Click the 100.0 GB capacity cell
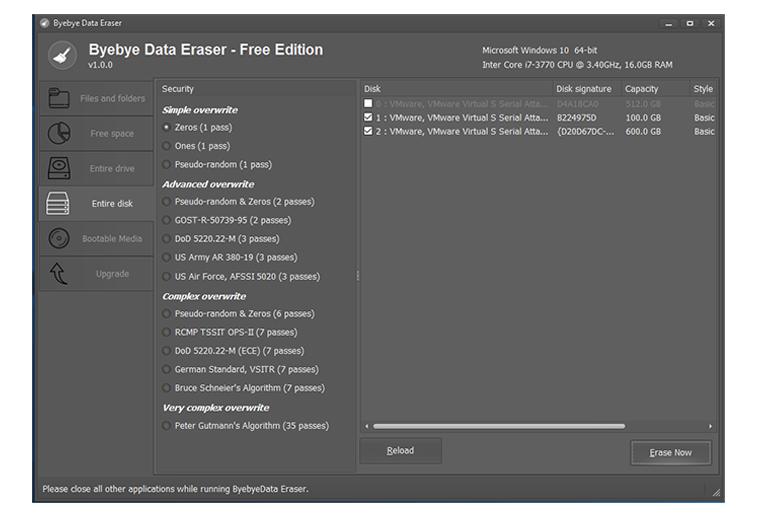This screenshot has height=519, width=761. point(643,117)
